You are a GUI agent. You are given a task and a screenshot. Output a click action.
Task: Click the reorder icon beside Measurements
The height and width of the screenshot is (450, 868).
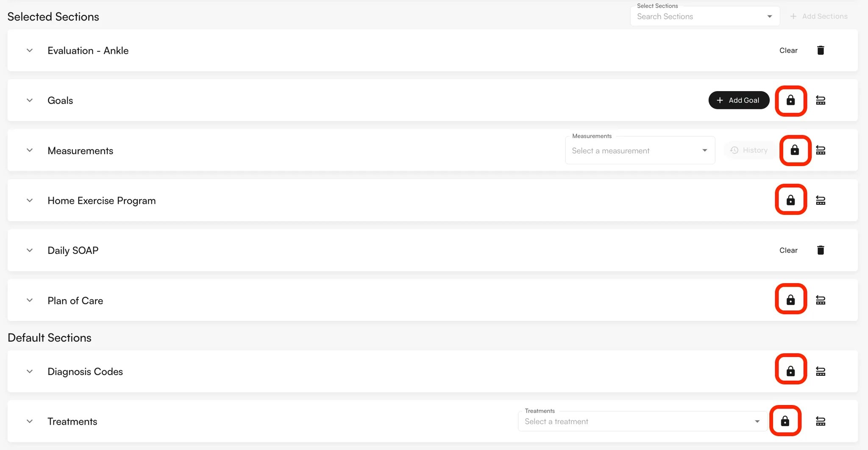821,150
